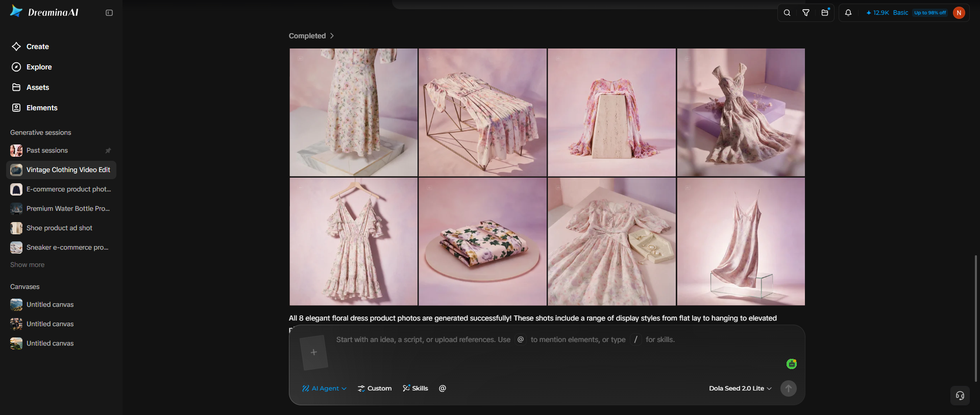Image resolution: width=980 pixels, height=415 pixels.
Task: Click the @ mention icon in the toolbar
Action: point(443,388)
